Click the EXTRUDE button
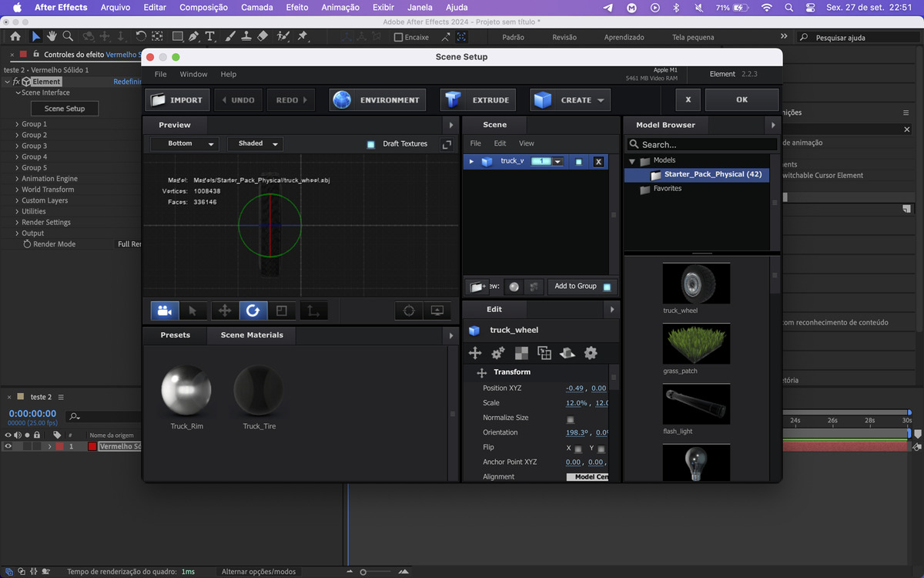Screen dimensions: 924x578 tap(477, 100)
